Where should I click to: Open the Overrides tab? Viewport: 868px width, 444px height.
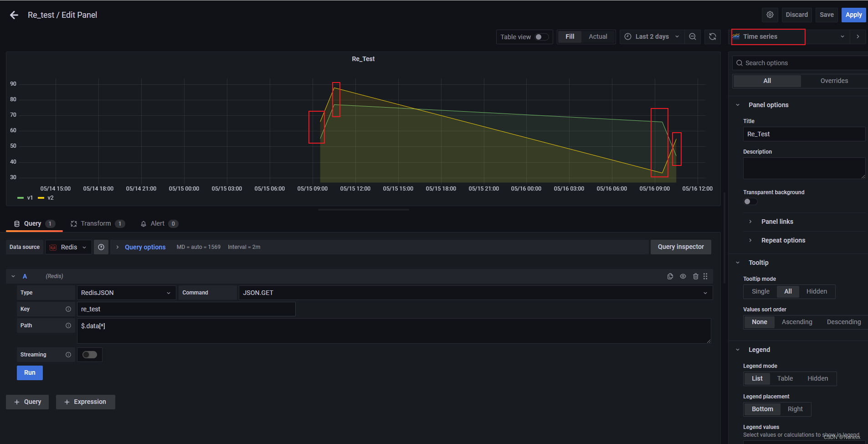pos(834,81)
